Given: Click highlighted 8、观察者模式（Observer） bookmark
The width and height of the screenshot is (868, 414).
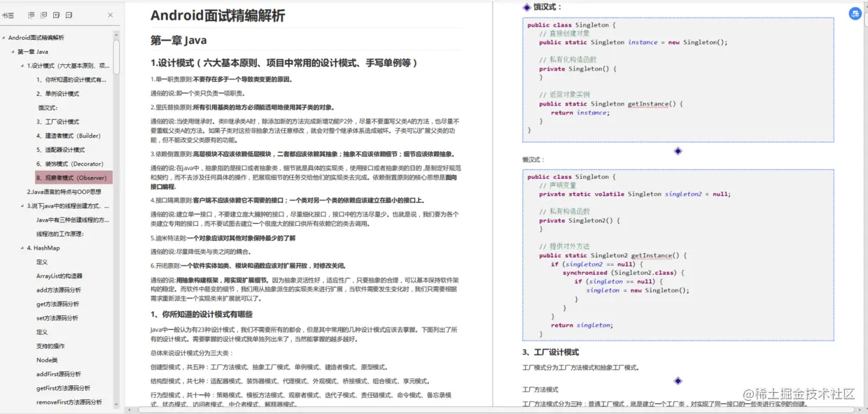Looking at the screenshot, I should (x=73, y=178).
